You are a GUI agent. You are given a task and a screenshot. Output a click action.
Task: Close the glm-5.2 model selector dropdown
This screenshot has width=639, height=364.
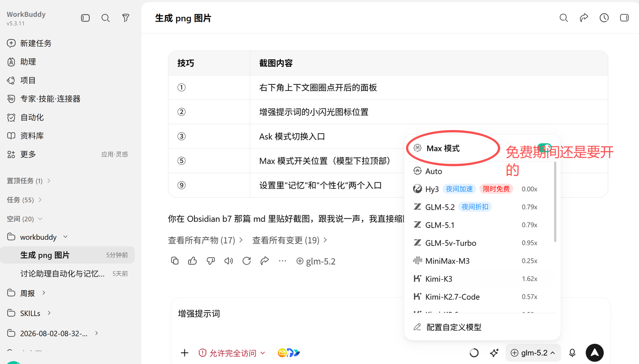pyautogui.click(x=533, y=353)
